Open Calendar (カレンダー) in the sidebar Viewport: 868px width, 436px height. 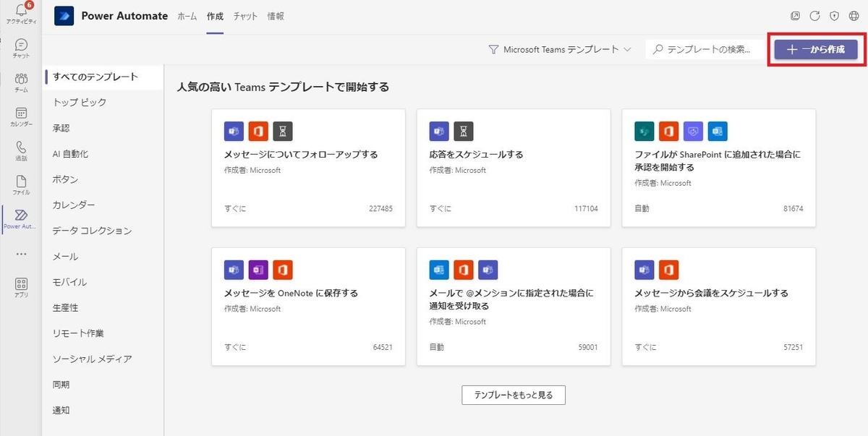(x=21, y=116)
